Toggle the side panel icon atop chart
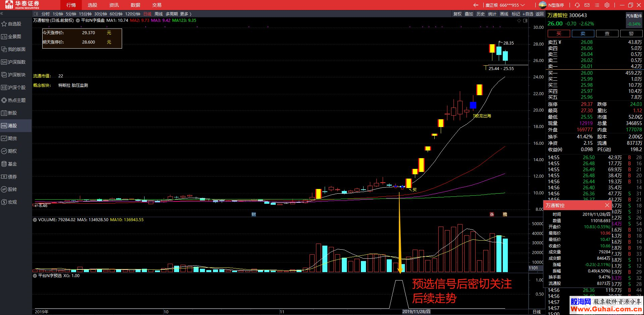Screen dimensions: 644x315 [x=525, y=20]
